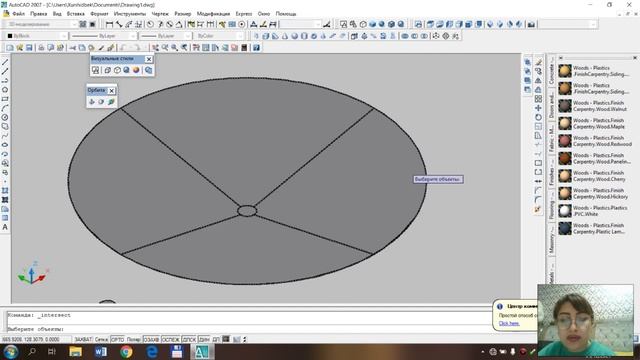Click the save drawing icon
The height and width of the screenshot is (360, 640).
pos(29,48)
